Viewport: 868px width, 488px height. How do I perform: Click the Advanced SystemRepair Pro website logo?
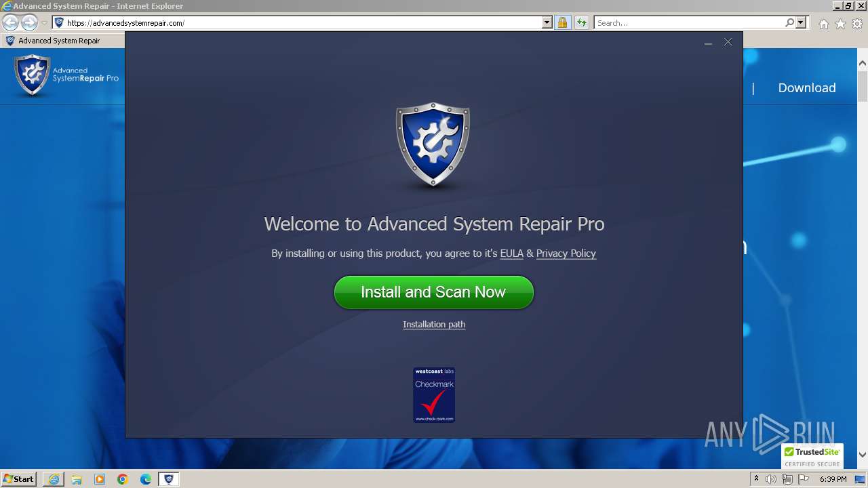66,75
